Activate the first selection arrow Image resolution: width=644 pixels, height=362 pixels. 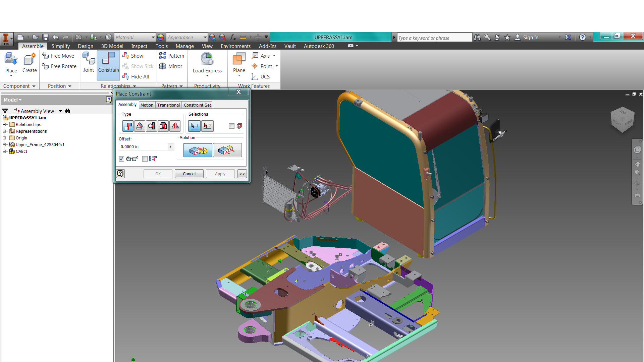click(x=194, y=126)
